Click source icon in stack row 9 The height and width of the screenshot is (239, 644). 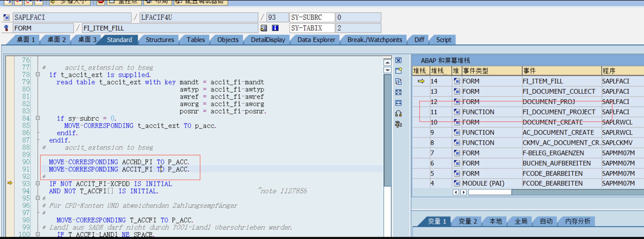(x=457, y=133)
